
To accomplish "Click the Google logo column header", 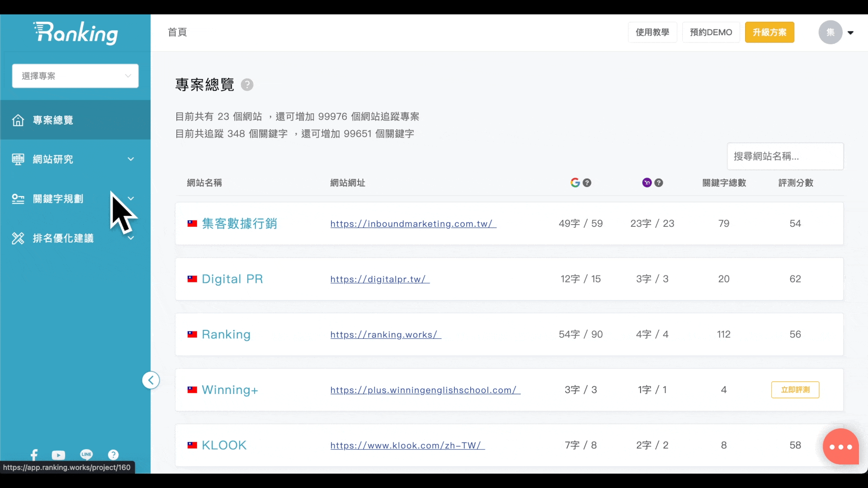I will click(x=575, y=183).
